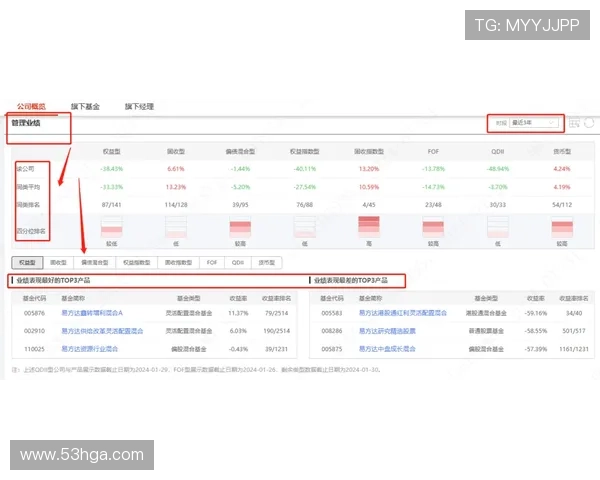Click the peer ranking value 54/112
600x480 pixels.
click(562, 205)
